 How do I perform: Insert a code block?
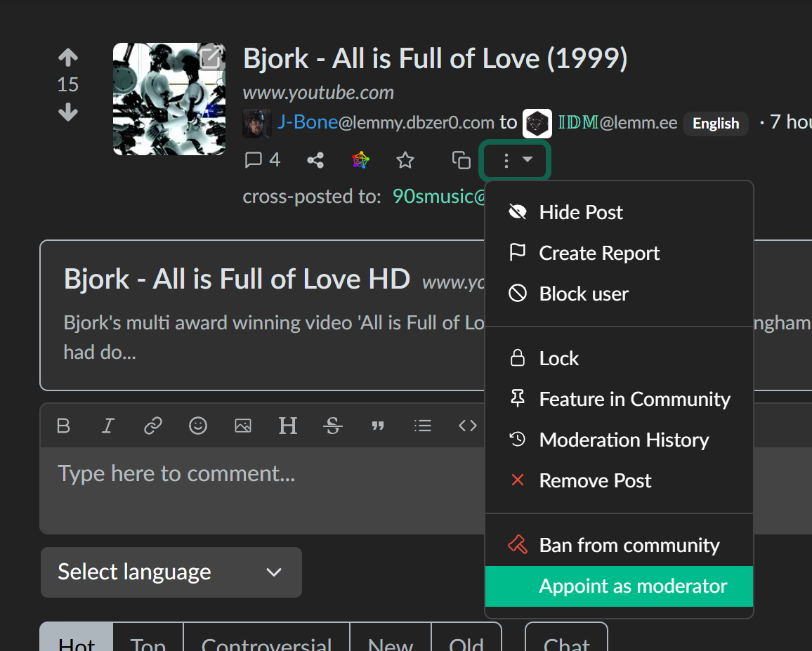tap(468, 426)
